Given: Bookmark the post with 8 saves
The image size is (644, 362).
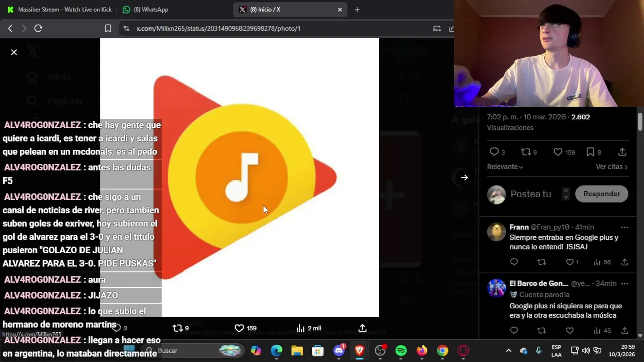Looking at the screenshot, I should 593,152.
